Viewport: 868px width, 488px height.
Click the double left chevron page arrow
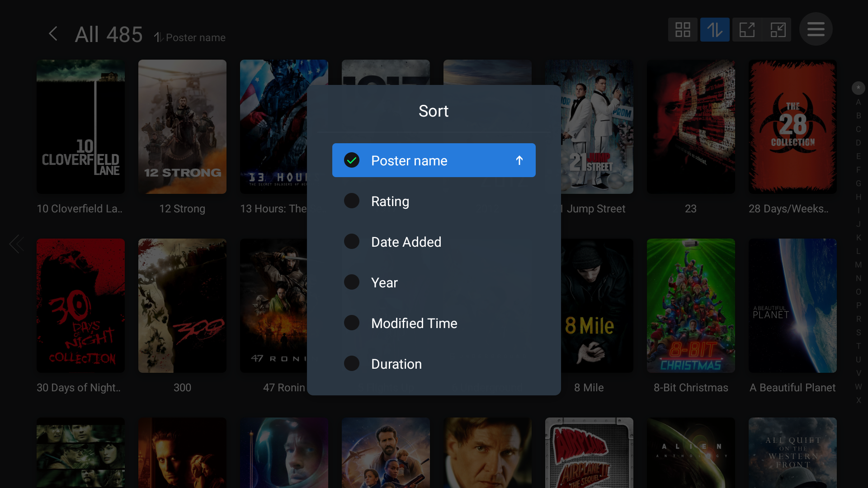[16, 244]
